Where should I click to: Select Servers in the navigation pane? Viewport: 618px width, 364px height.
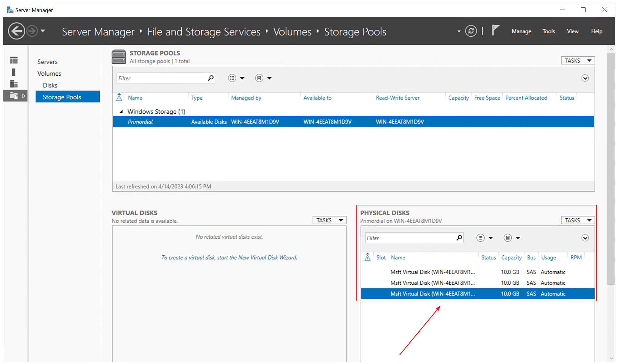click(47, 62)
